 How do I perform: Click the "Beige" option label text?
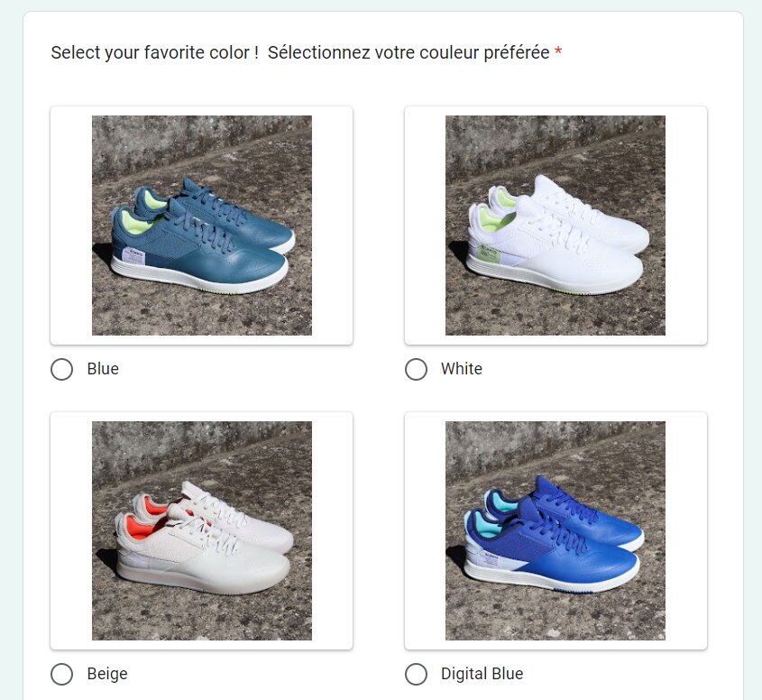[x=107, y=674]
